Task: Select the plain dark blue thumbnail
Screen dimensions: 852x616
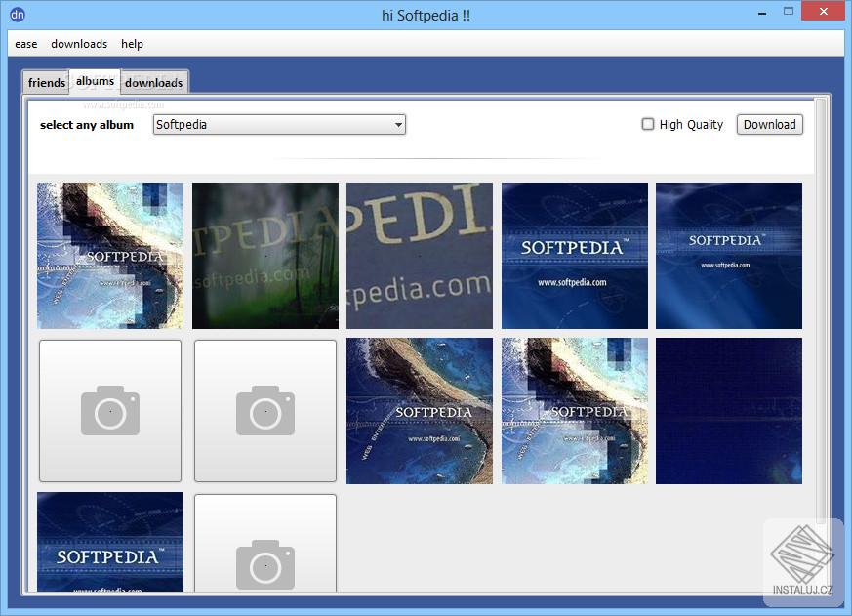Action: 729,410
